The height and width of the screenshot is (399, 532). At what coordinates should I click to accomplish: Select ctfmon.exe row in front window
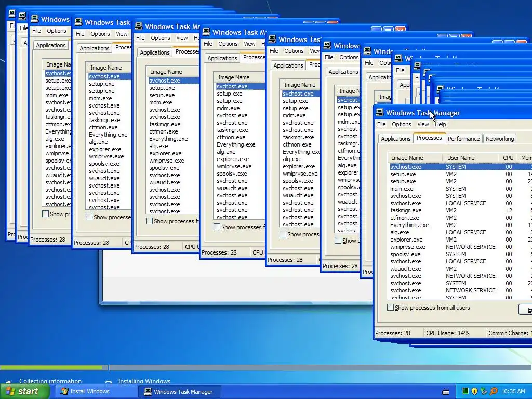click(x=460, y=218)
